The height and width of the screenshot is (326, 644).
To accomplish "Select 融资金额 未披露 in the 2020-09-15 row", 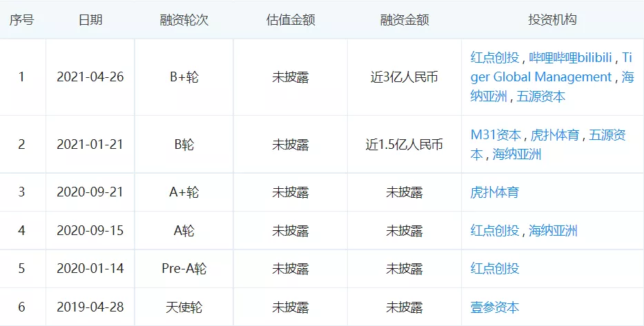I will click(404, 230).
